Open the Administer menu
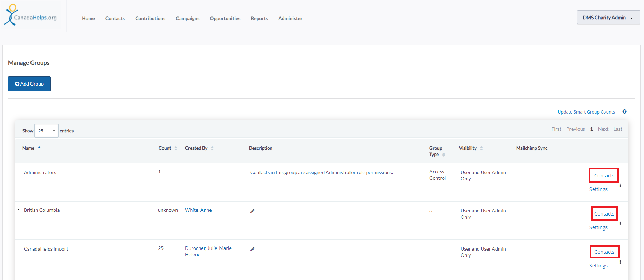The width and height of the screenshot is (644, 280). pyautogui.click(x=290, y=18)
